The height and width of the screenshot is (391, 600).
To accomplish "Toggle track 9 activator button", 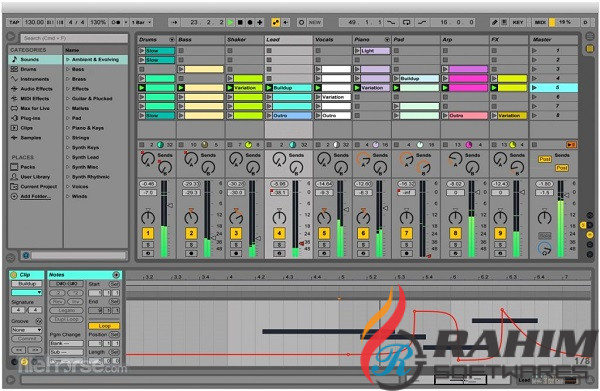I will coord(500,233).
